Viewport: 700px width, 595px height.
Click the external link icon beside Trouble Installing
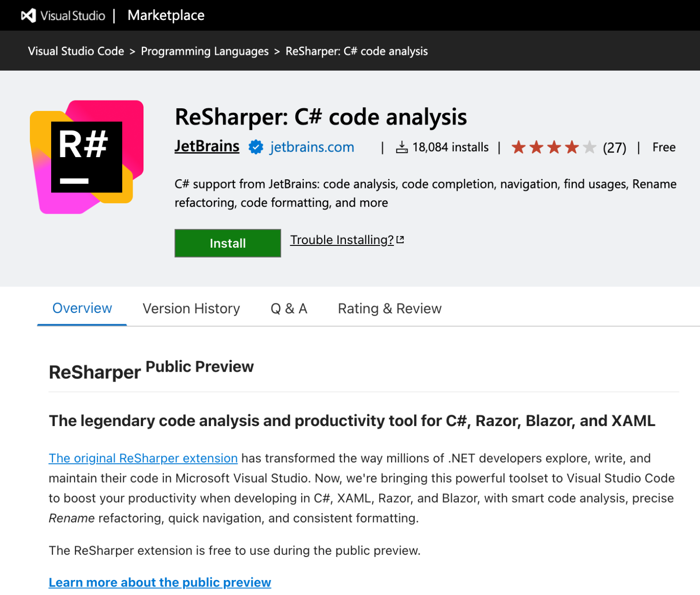(400, 240)
